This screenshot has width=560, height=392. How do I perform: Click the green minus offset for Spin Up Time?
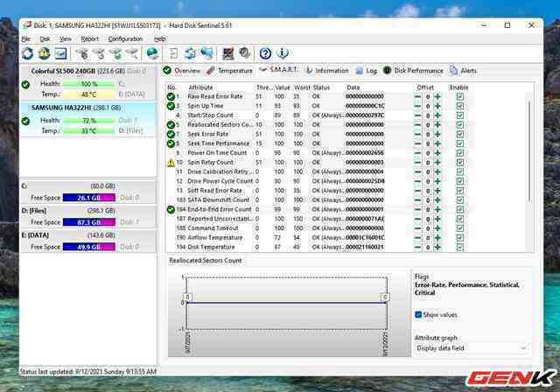pos(418,106)
